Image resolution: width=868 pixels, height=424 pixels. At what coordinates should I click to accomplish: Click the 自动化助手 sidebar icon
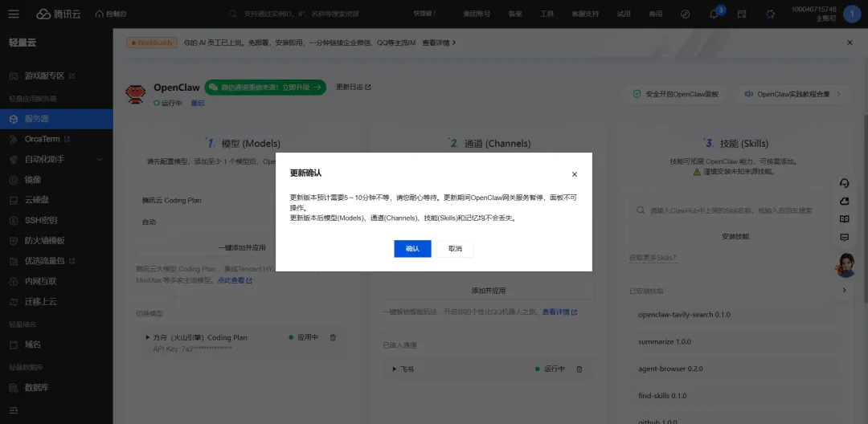click(14, 160)
